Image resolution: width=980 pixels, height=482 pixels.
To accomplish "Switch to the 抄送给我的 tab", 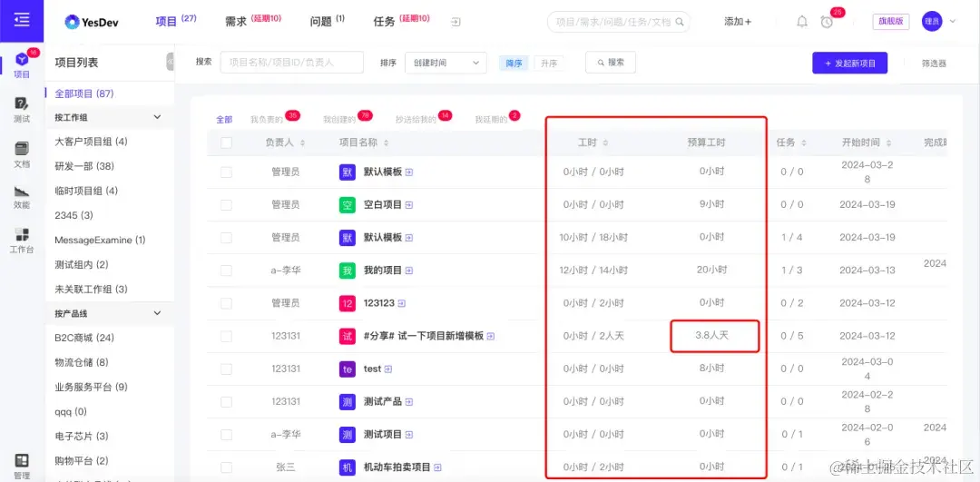I will (416, 120).
